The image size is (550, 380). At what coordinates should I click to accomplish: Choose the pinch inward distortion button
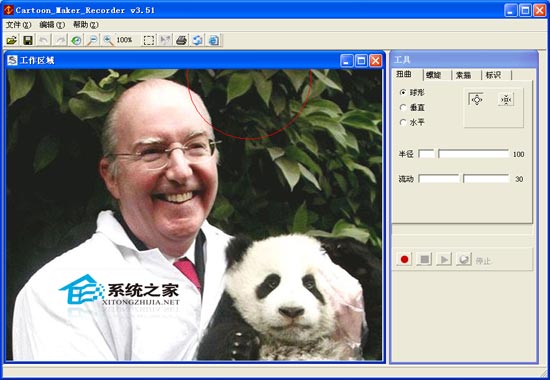click(x=506, y=100)
